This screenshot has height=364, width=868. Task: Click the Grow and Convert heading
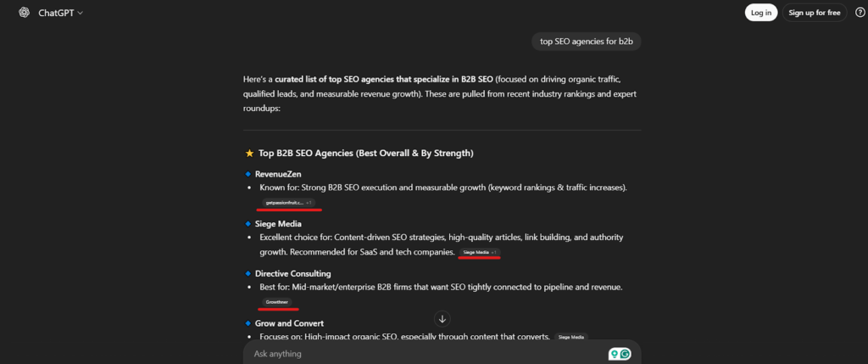click(x=289, y=323)
